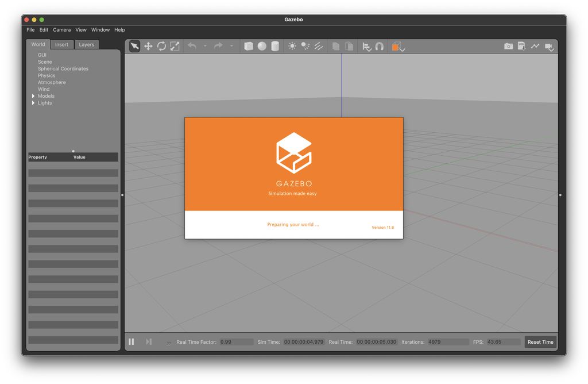
Task: Select Wind in the world tree
Action: click(x=44, y=89)
